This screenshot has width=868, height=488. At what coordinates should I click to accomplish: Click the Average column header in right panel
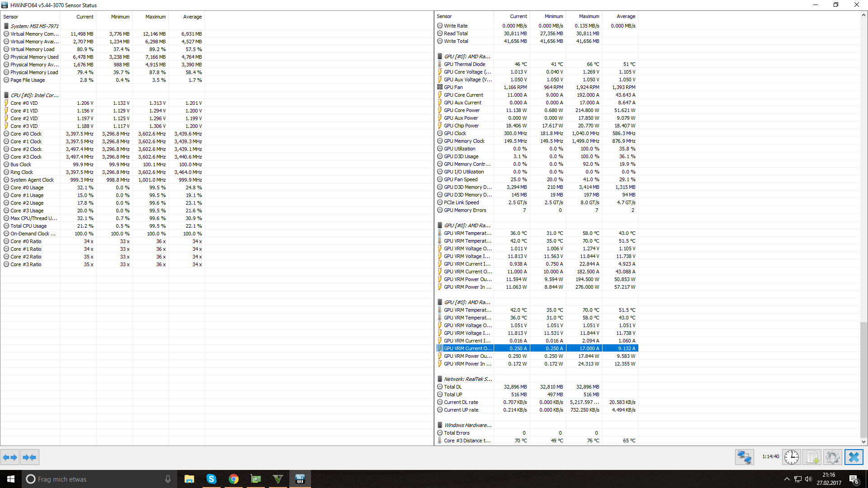(626, 16)
